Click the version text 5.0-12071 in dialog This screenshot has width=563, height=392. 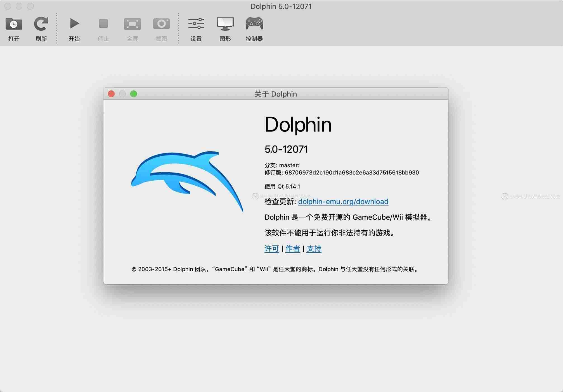(286, 149)
